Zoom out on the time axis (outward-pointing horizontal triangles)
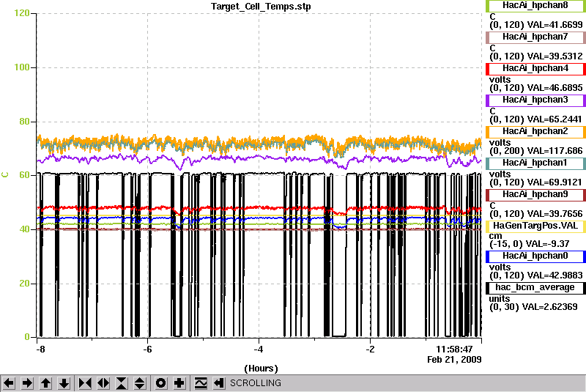 (x=103, y=383)
